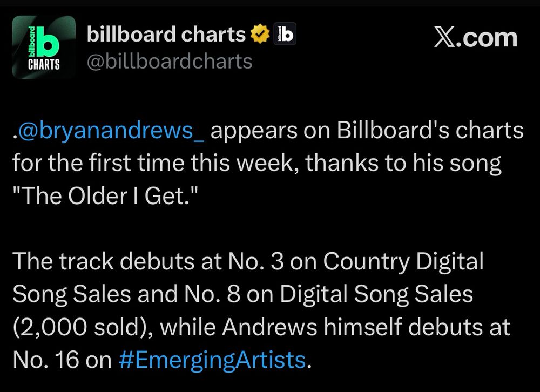Open the #EmergingArtists hashtag

click(211, 359)
